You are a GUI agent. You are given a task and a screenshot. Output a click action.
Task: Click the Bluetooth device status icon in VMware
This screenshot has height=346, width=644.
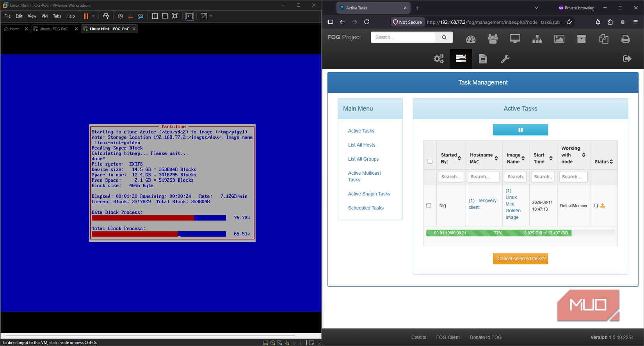[x=301, y=343]
